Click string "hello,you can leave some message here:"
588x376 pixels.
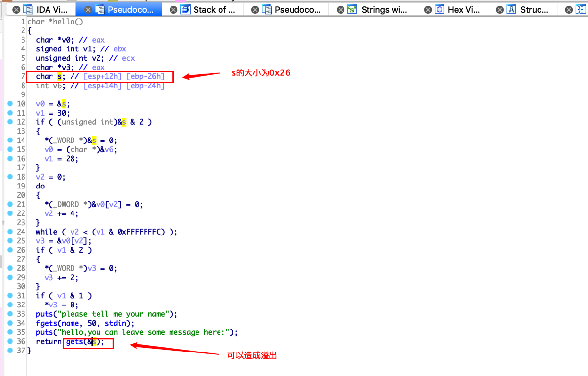[144, 332]
